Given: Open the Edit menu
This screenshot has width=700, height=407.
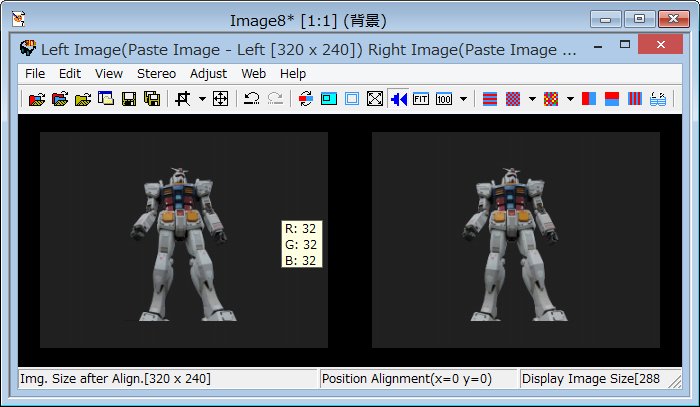Looking at the screenshot, I should pyautogui.click(x=70, y=74).
